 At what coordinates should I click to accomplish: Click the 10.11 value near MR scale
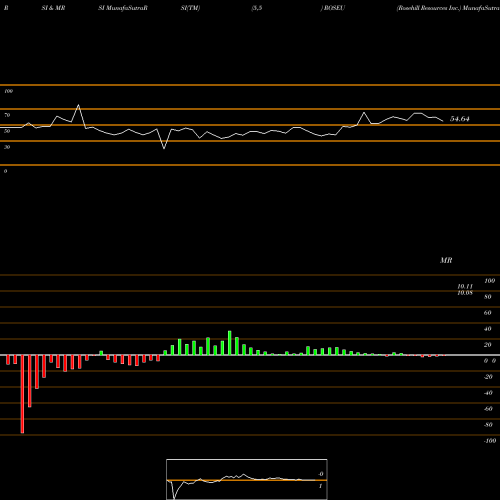point(465,286)
